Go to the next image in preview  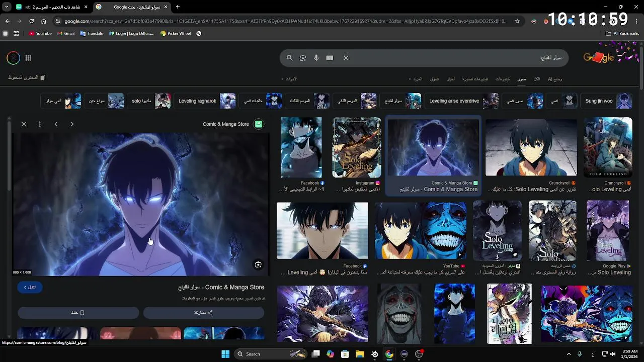click(72, 124)
